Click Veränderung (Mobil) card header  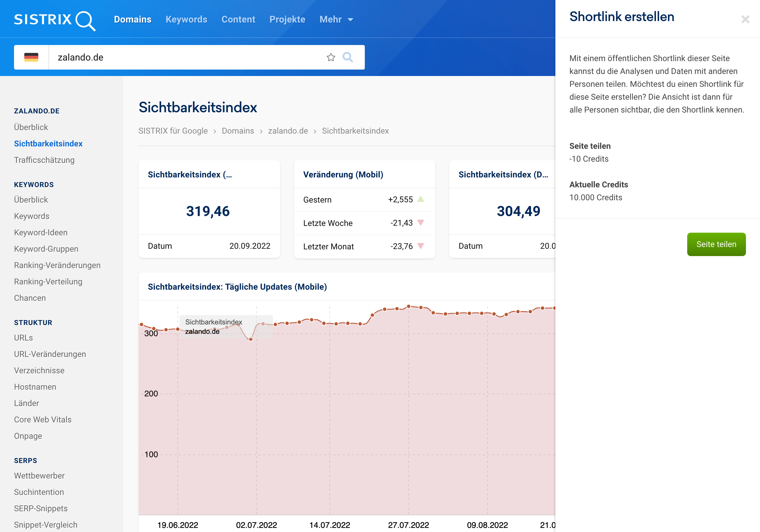[343, 175]
